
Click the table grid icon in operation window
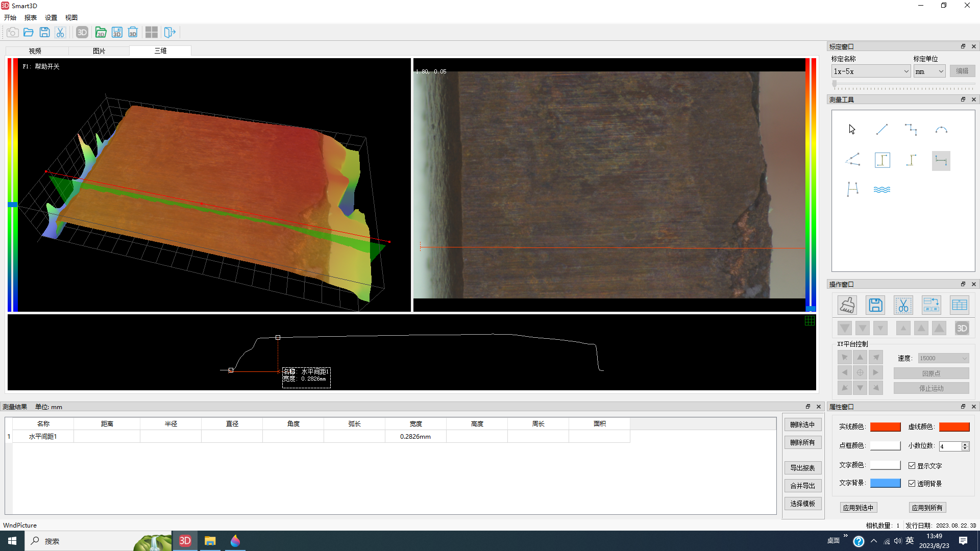click(959, 305)
